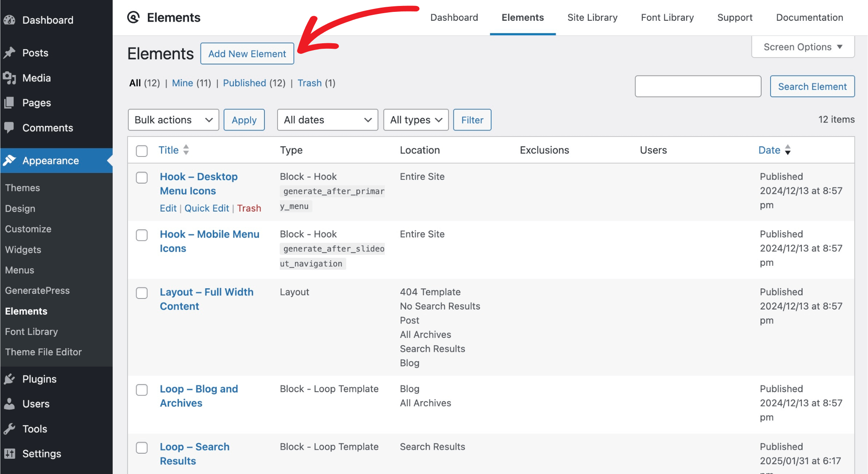
Task: Click the Add New Element button
Action: tap(247, 54)
